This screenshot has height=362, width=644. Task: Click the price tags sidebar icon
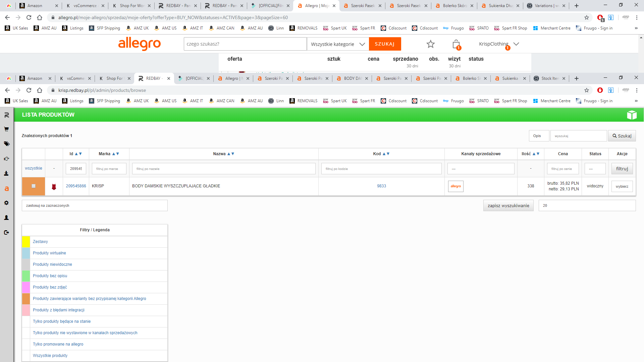point(6,144)
